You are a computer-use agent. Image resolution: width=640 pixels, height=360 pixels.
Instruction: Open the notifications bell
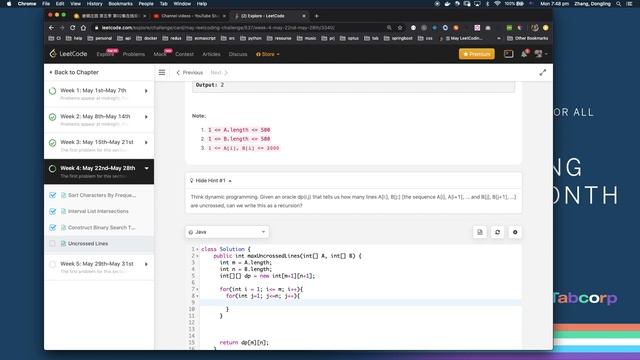tap(524, 54)
